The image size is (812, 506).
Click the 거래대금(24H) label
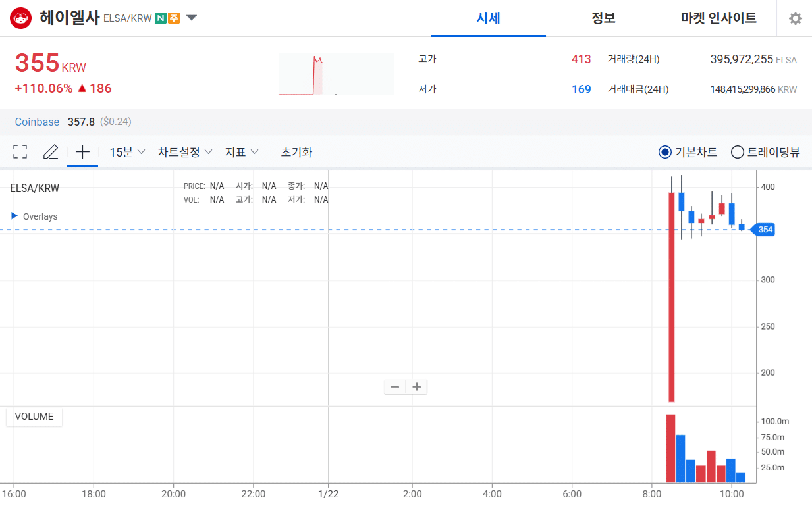[x=637, y=89]
